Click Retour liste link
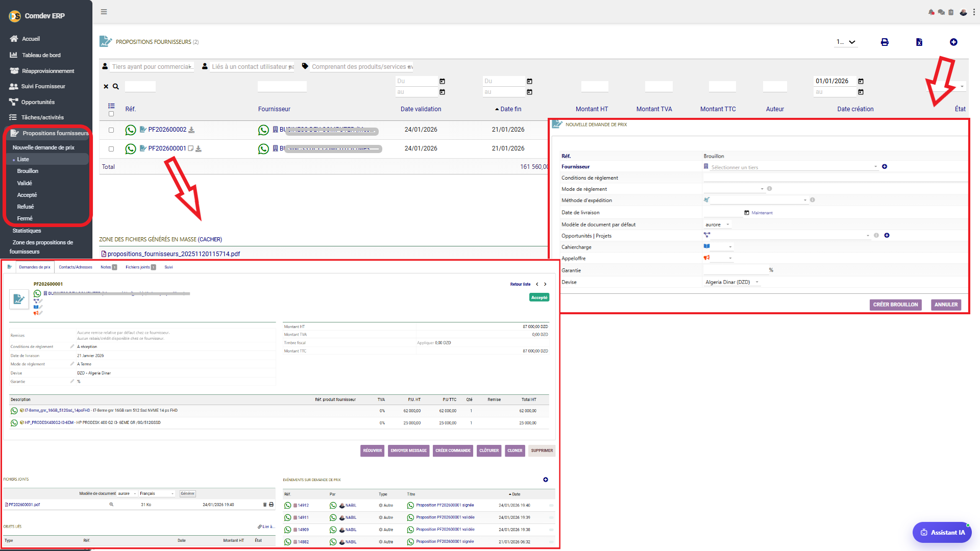This screenshot has width=980, height=551. 520,284
